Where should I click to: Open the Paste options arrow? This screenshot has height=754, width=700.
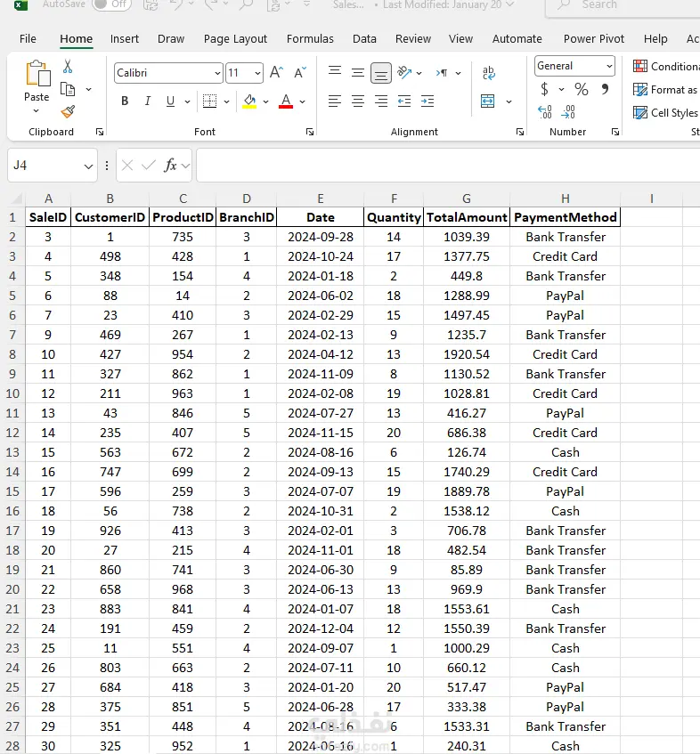(x=37, y=111)
